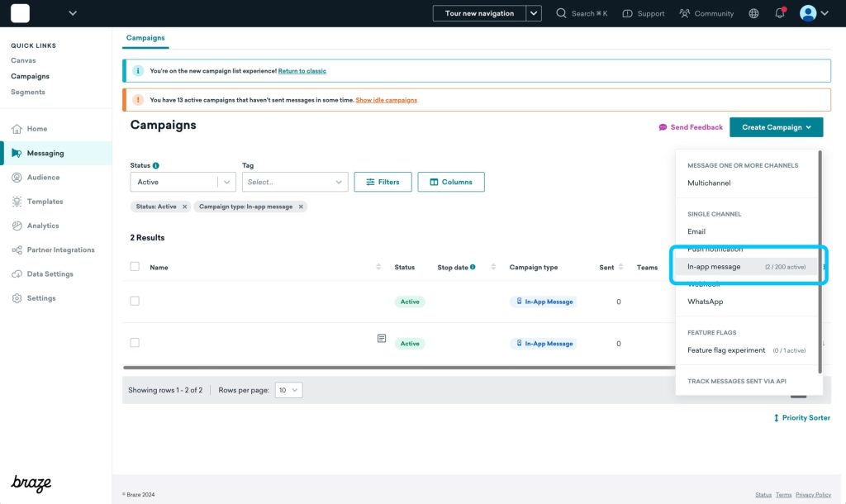Select WhatsApp from the create menu
The height and width of the screenshot is (504, 846).
pyautogui.click(x=706, y=302)
